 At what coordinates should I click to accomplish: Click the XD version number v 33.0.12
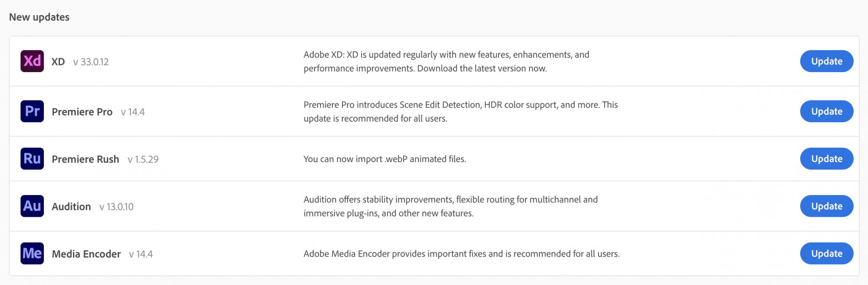coord(91,62)
